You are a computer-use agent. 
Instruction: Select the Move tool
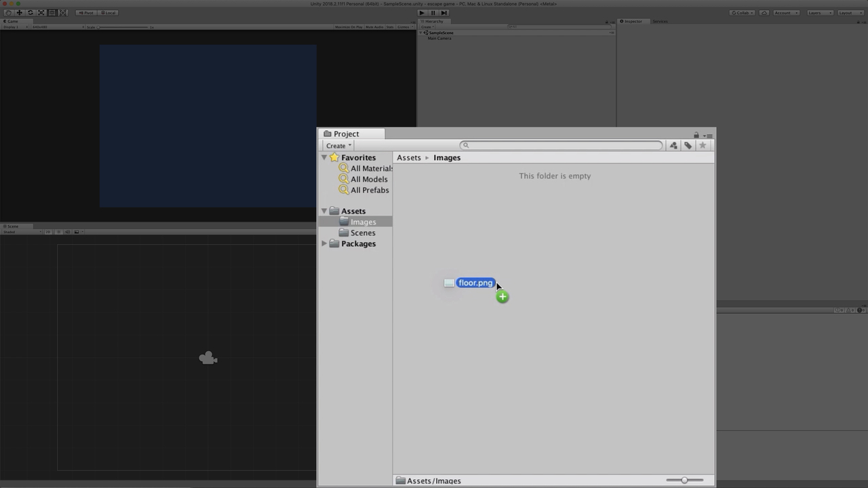(19, 13)
